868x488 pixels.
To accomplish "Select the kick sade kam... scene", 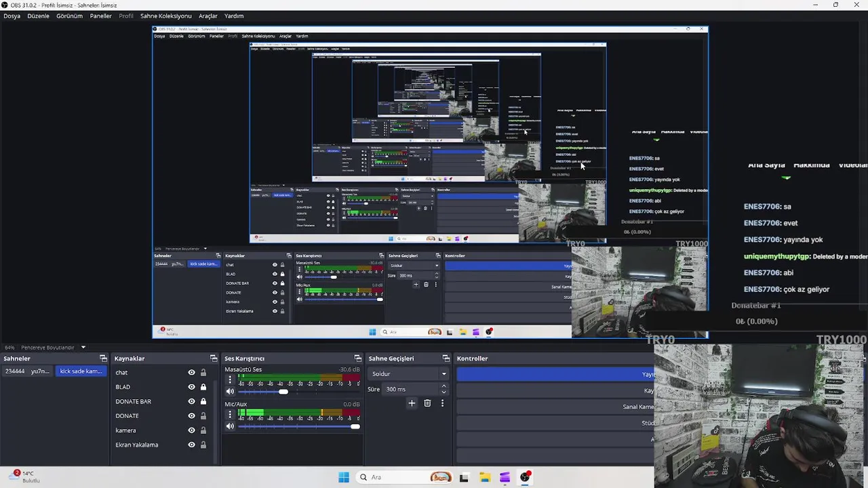I will 81,371.
